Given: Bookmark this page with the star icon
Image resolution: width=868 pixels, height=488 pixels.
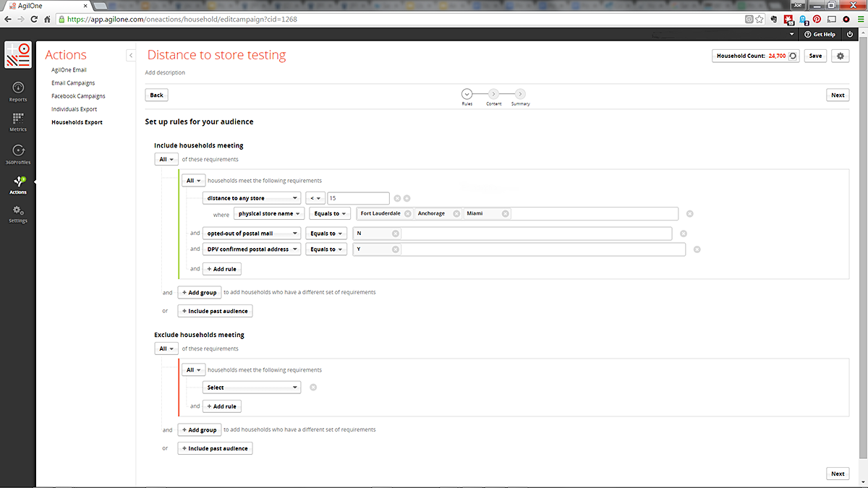Looking at the screenshot, I should 759,20.
